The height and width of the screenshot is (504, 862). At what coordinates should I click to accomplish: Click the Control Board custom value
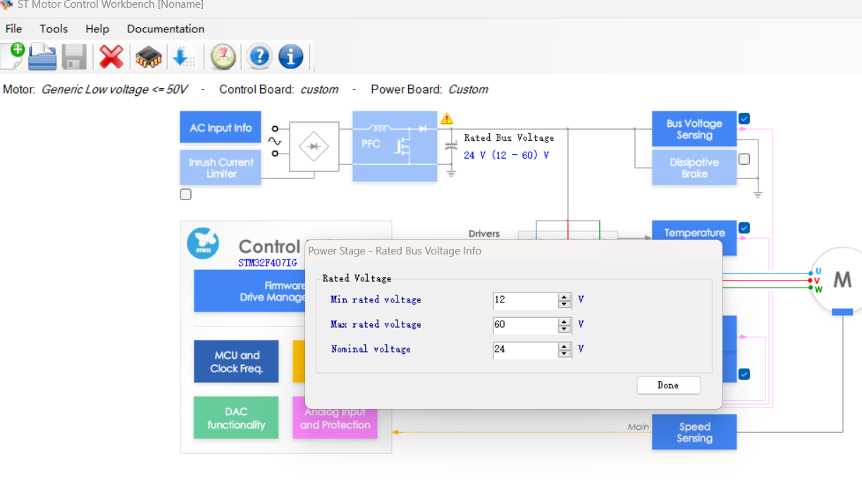point(319,90)
